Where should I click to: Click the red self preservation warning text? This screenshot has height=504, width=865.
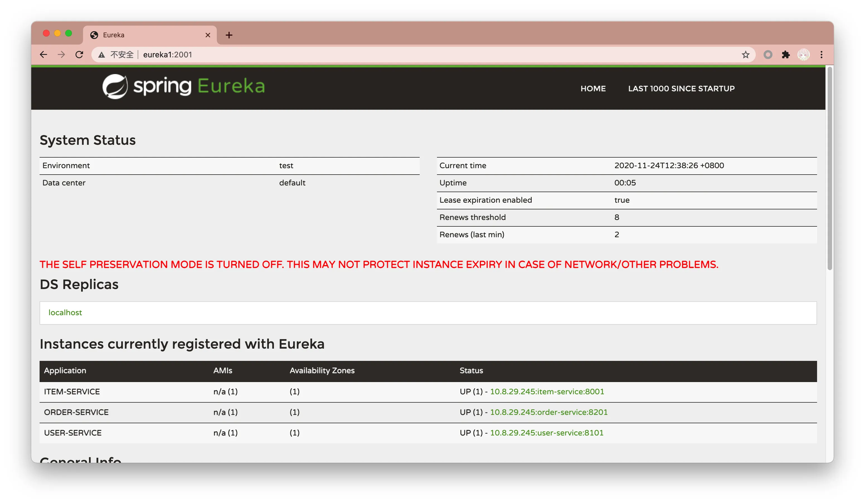[379, 265]
